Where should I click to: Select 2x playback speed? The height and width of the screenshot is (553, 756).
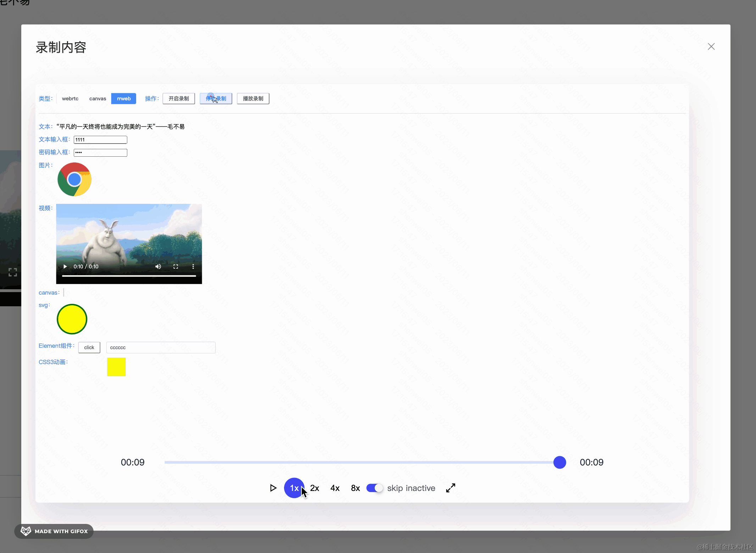314,488
